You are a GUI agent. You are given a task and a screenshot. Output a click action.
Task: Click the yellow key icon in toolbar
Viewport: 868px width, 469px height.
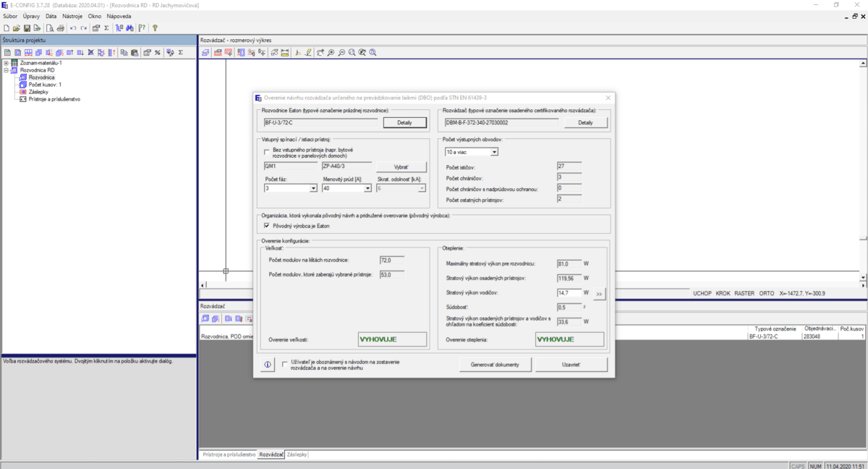(155, 28)
